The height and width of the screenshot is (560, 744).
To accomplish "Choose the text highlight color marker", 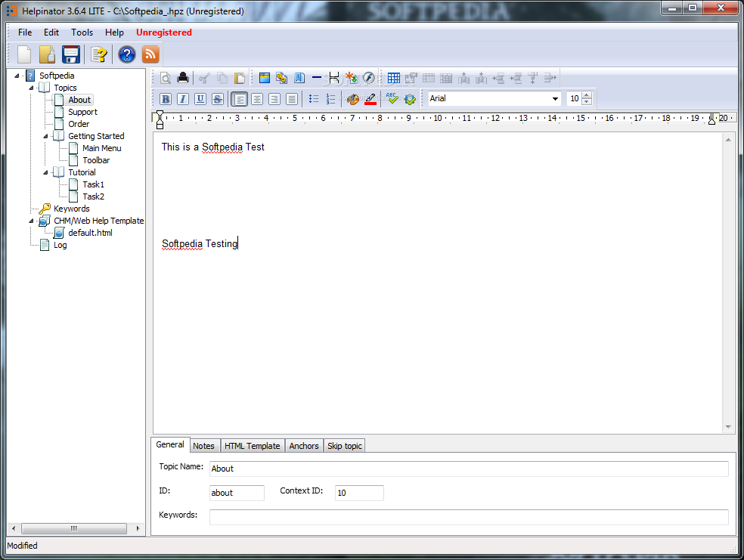I will [x=370, y=99].
